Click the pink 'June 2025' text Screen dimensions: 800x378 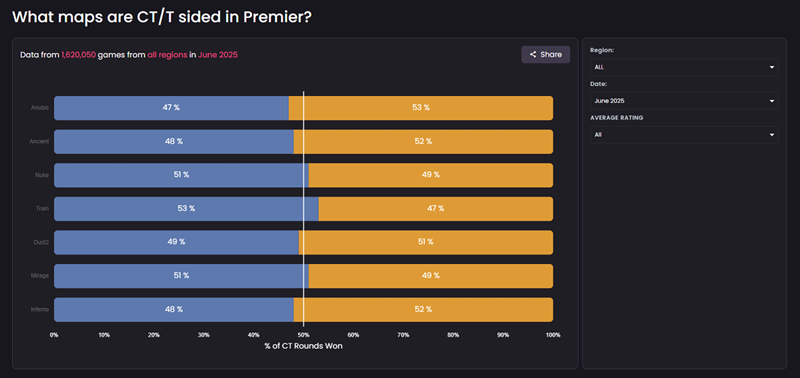point(218,55)
